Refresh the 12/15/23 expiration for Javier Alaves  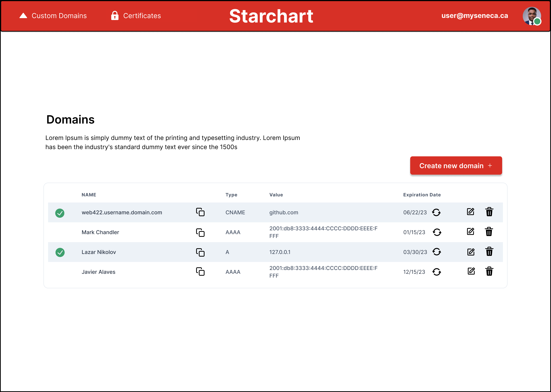point(437,272)
